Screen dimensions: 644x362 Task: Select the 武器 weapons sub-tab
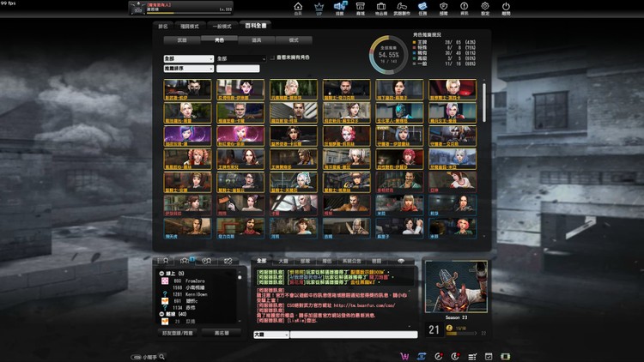(182, 40)
